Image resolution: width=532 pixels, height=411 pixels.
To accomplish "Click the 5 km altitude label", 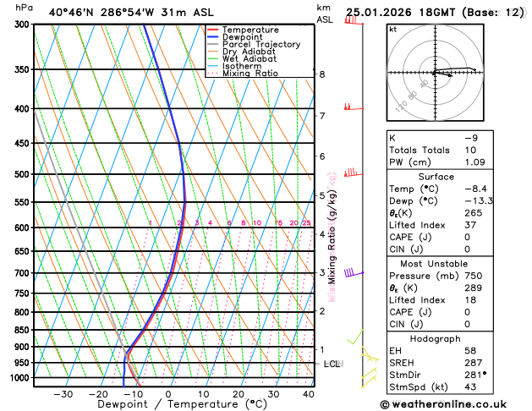I will click(x=322, y=195).
